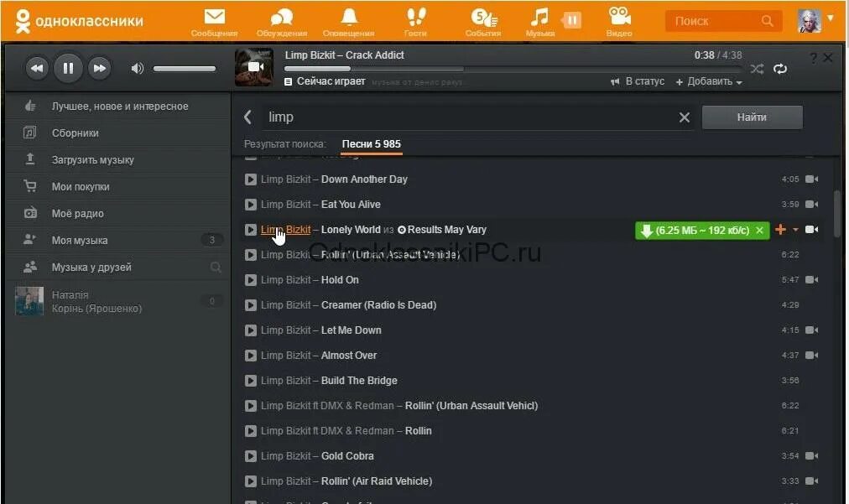Seek on the Crack Addict progress bar
Screen dimensions: 849x504
[x=513, y=69]
